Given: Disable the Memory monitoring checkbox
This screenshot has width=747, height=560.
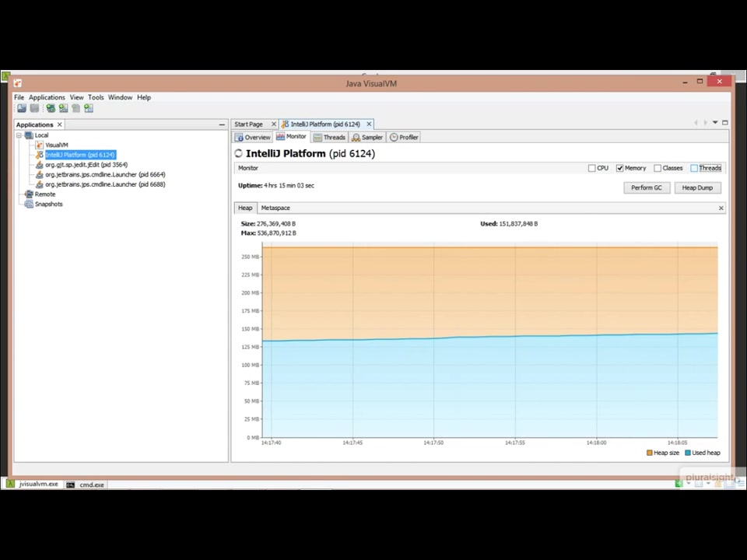Looking at the screenshot, I should pyautogui.click(x=619, y=168).
